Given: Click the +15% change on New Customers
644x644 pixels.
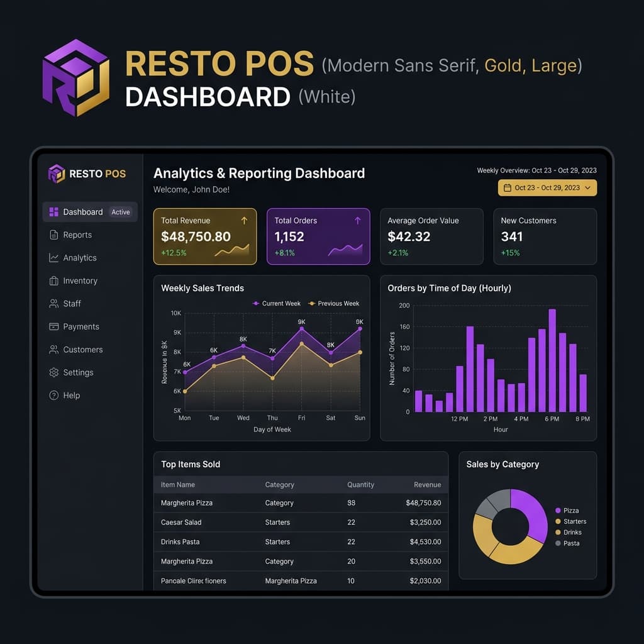Looking at the screenshot, I should click(x=511, y=253).
